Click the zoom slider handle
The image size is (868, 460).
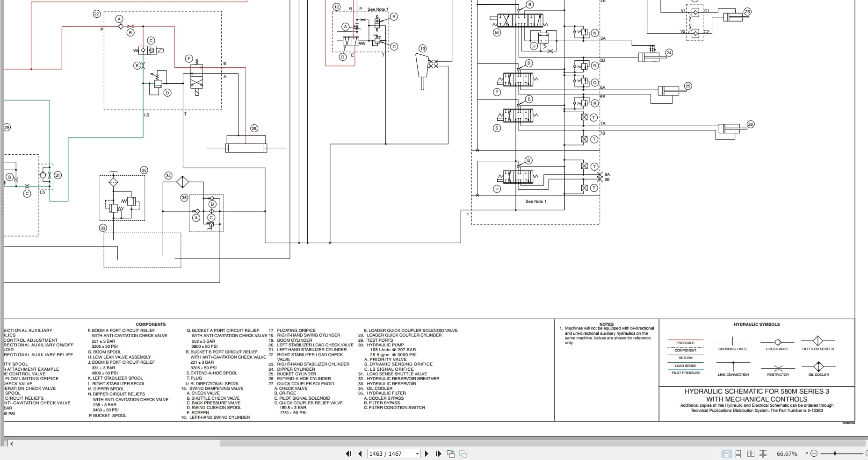[835, 453]
